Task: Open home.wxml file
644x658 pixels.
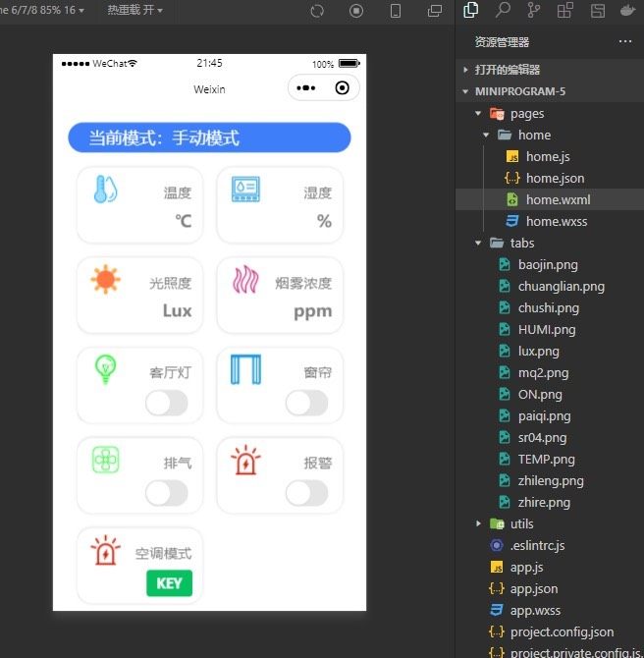Action: (x=558, y=199)
